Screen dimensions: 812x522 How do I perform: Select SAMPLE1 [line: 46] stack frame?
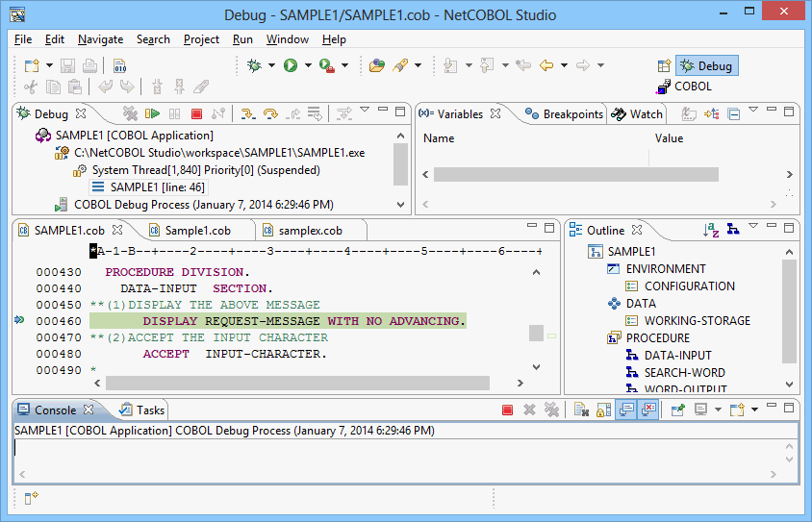(149, 187)
